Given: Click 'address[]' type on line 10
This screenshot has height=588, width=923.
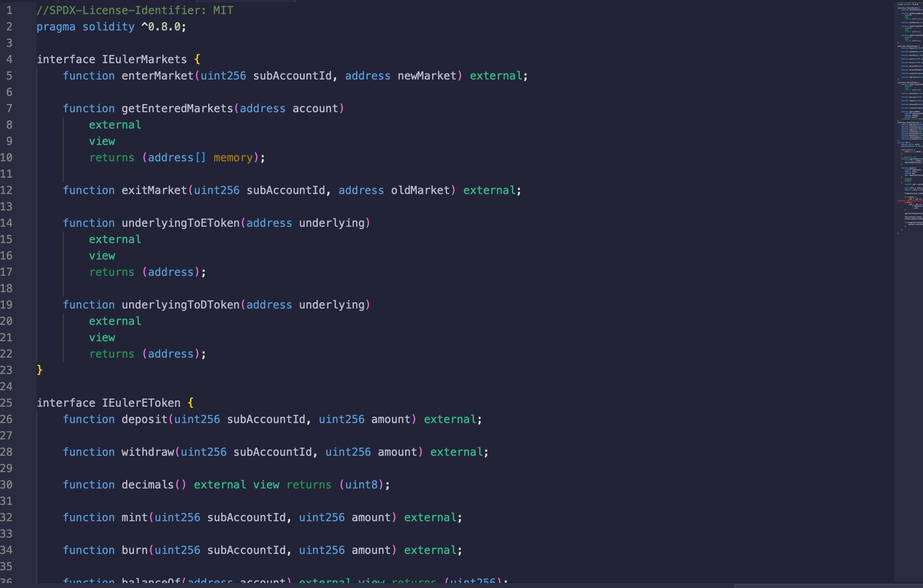Looking at the screenshot, I should (x=177, y=157).
